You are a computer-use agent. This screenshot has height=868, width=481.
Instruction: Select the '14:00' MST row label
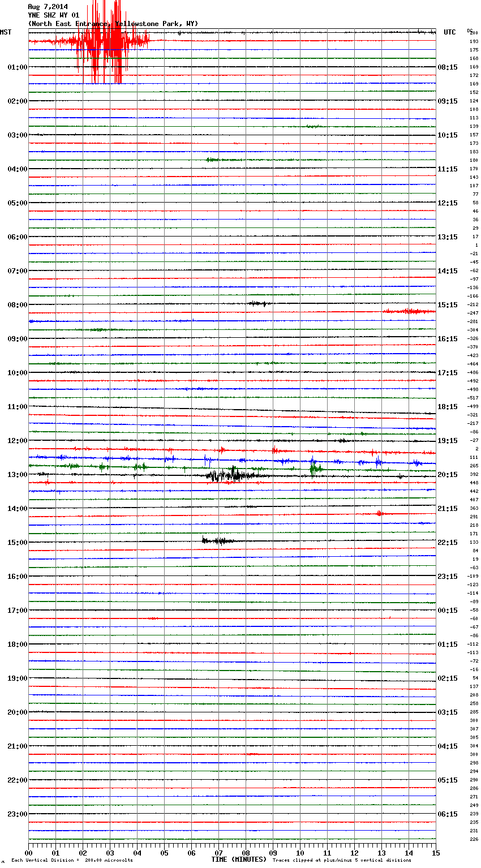coord(18,509)
